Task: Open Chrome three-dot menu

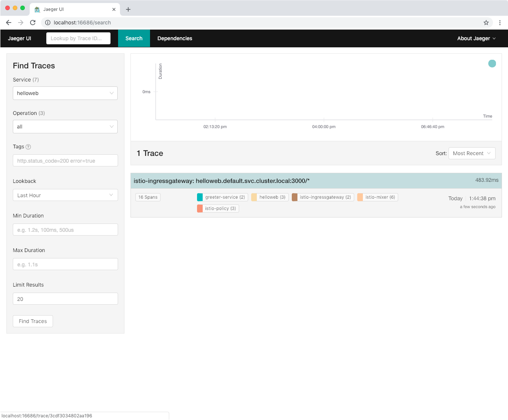Action: tap(500, 23)
